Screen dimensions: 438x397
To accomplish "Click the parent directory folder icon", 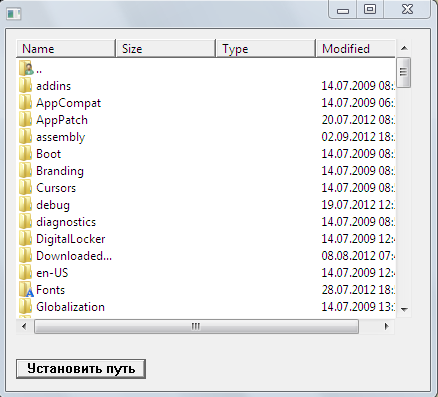I will point(26,68).
